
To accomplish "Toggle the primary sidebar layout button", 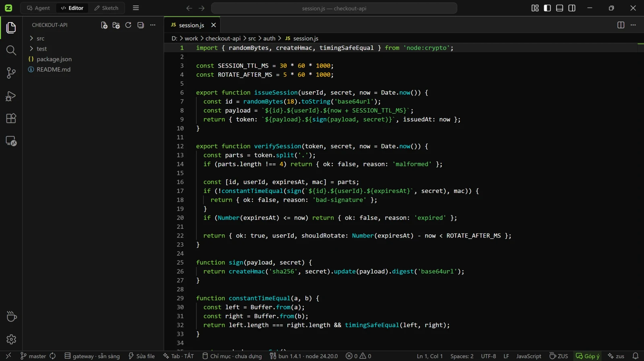I will [547, 8].
